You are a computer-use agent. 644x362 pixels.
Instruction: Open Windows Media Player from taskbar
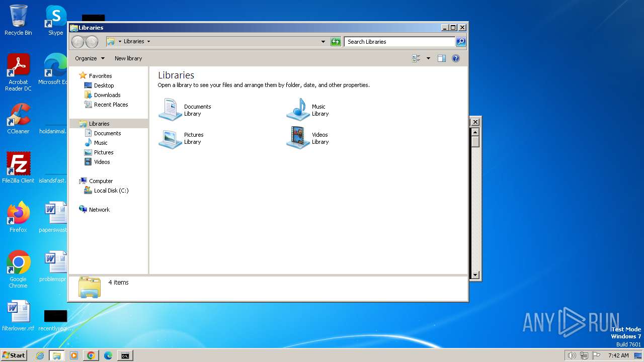tap(74, 355)
